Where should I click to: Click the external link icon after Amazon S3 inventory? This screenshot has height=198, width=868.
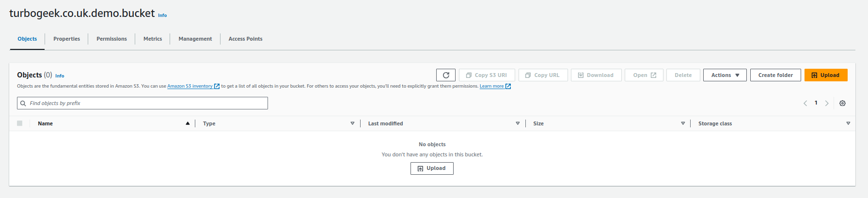[217, 86]
